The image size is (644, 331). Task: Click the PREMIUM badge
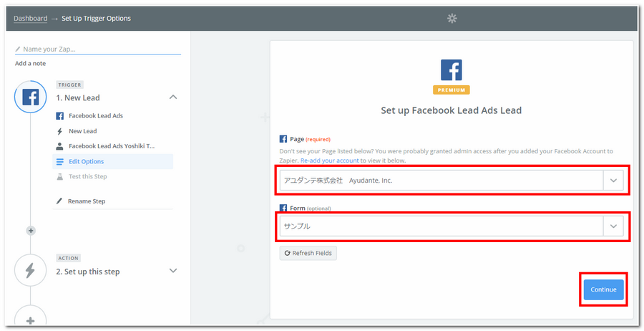451,90
